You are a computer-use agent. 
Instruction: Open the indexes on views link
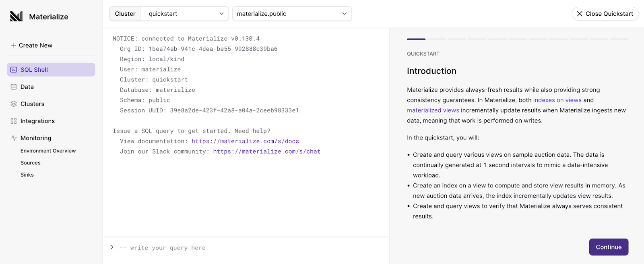[557, 100]
